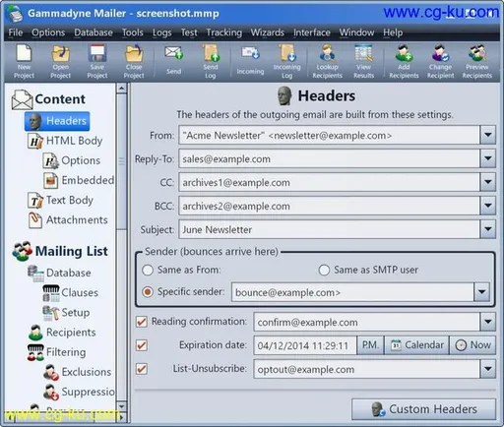Open Suppression item in sidebar

click(x=79, y=392)
